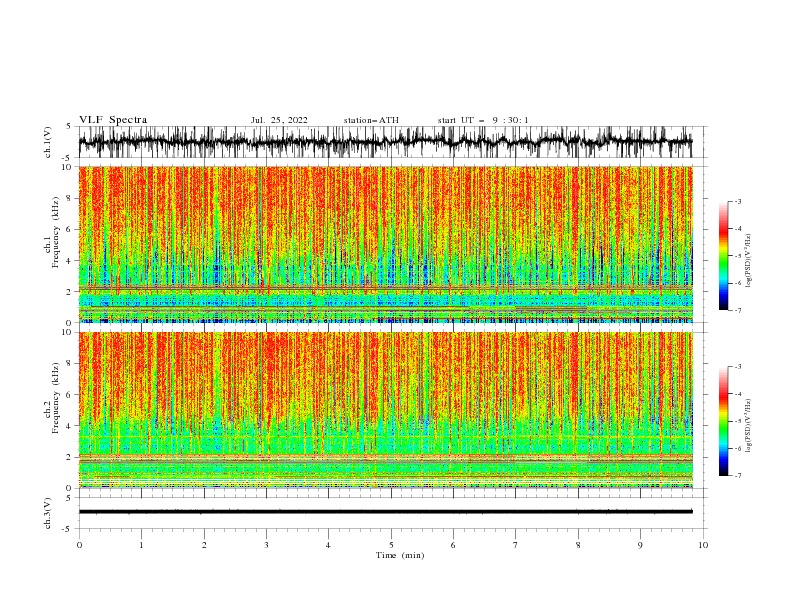The width and height of the screenshot is (792, 612).
Task: Click the "-3" label on the upper colorbar
Action: point(737,201)
